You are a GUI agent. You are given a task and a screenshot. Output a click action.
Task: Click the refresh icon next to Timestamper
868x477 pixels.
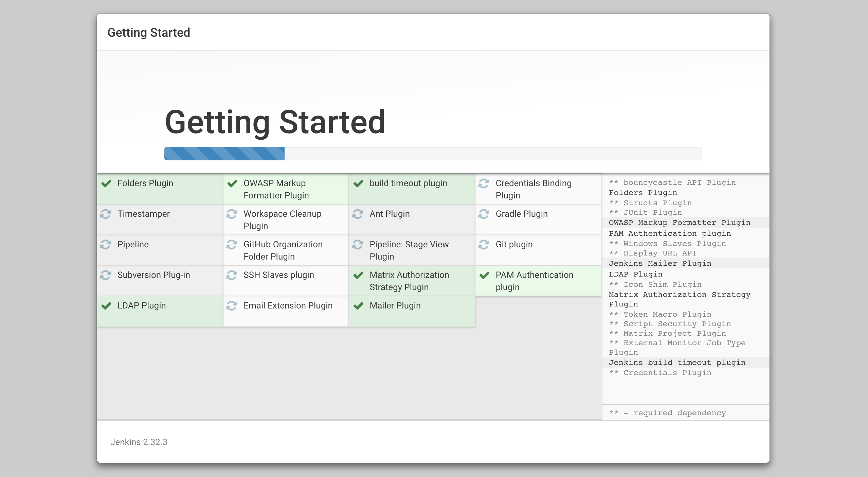106,214
